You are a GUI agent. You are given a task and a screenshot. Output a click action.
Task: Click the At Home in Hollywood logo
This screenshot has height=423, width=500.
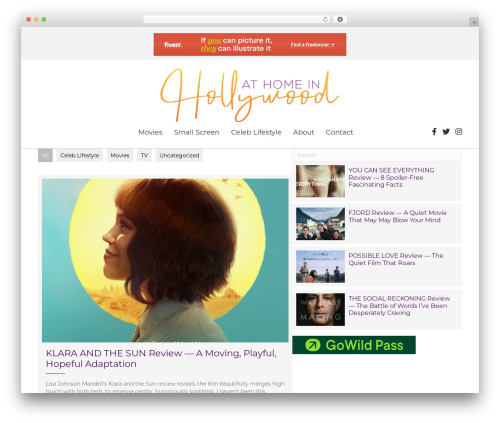249,95
